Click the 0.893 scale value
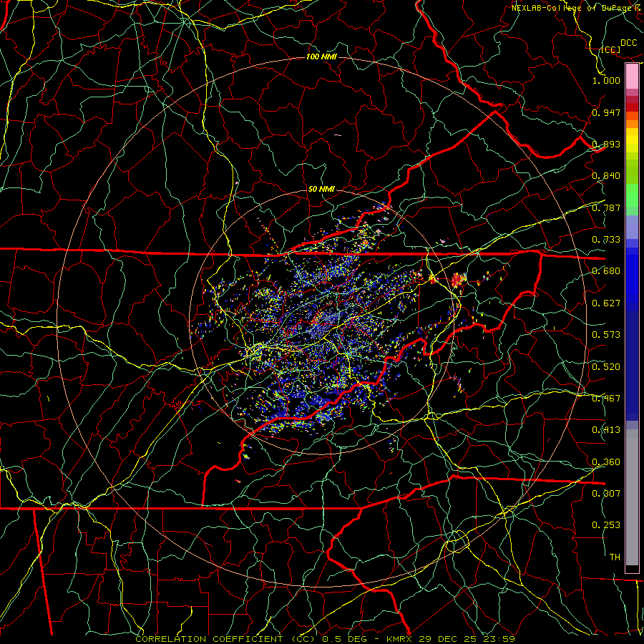 tap(606, 144)
